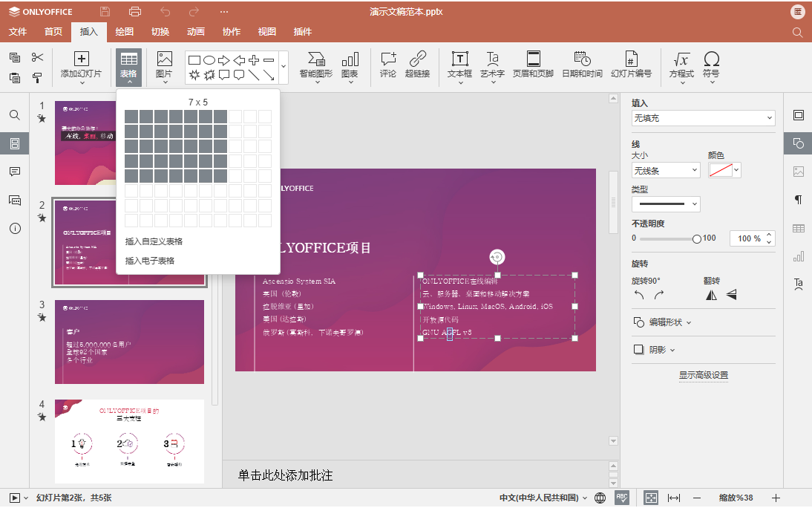
Task: Switch to the 首页 Home tab
Action: coord(53,32)
